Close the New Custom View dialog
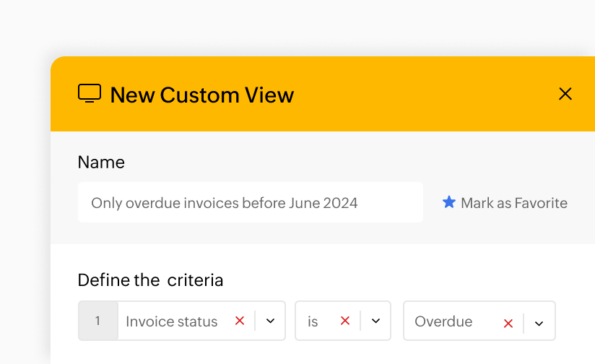 pos(565,94)
